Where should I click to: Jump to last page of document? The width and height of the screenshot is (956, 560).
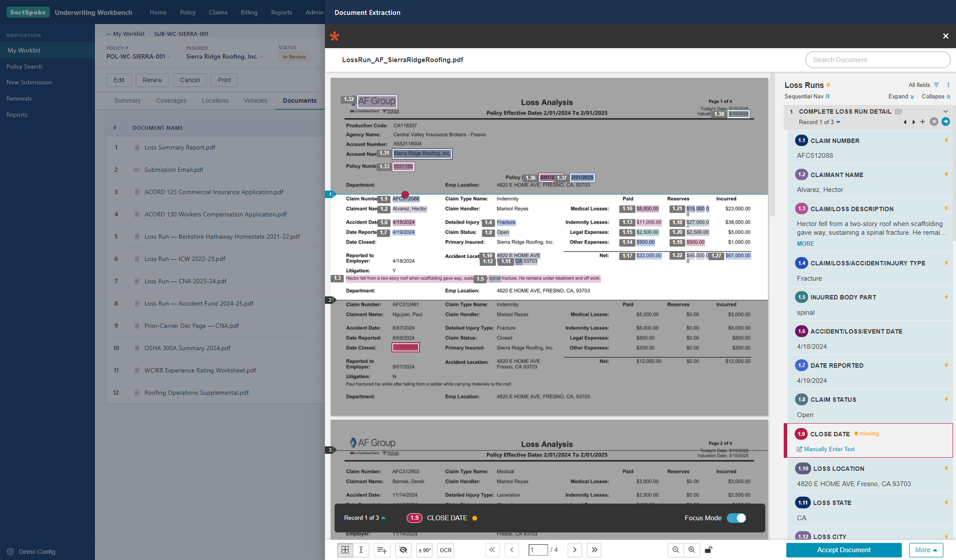click(594, 550)
